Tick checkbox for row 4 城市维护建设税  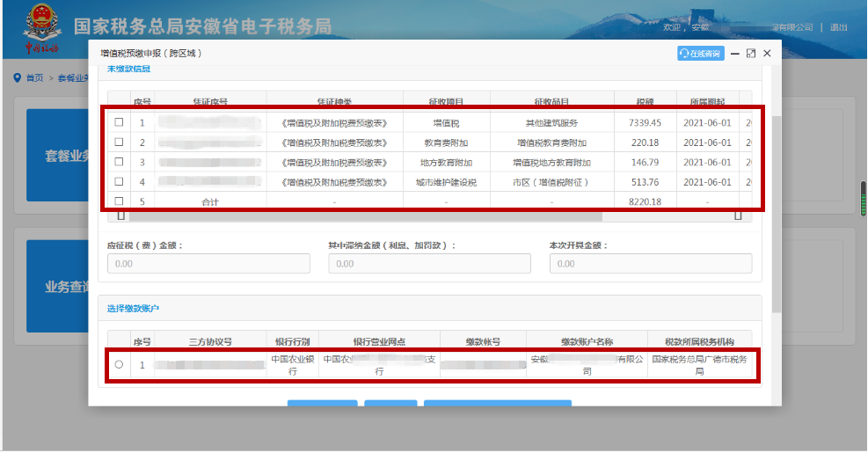119,182
